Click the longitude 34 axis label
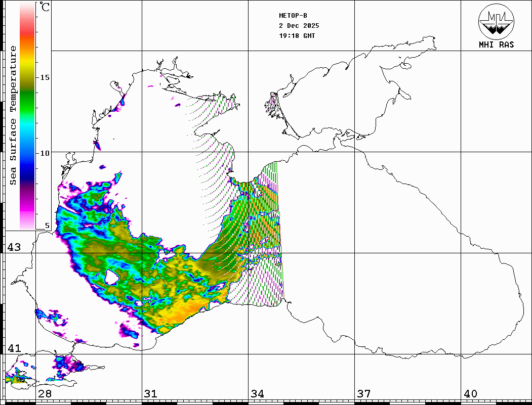 tap(257, 394)
